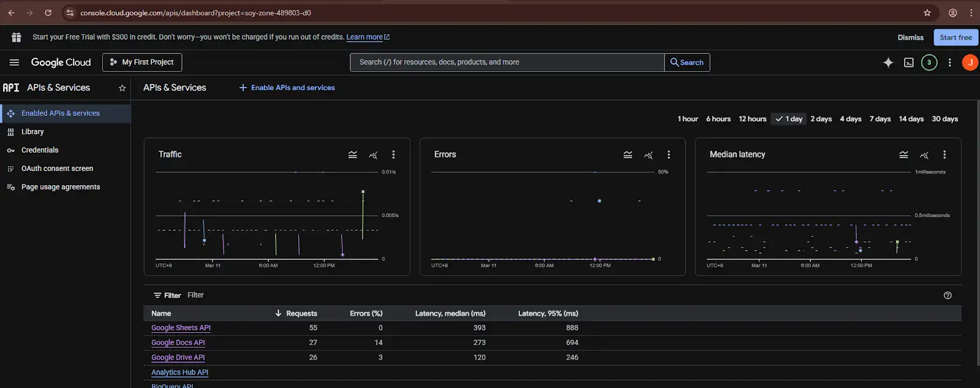Select 7 days time range

pyautogui.click(x=880, y=119)
